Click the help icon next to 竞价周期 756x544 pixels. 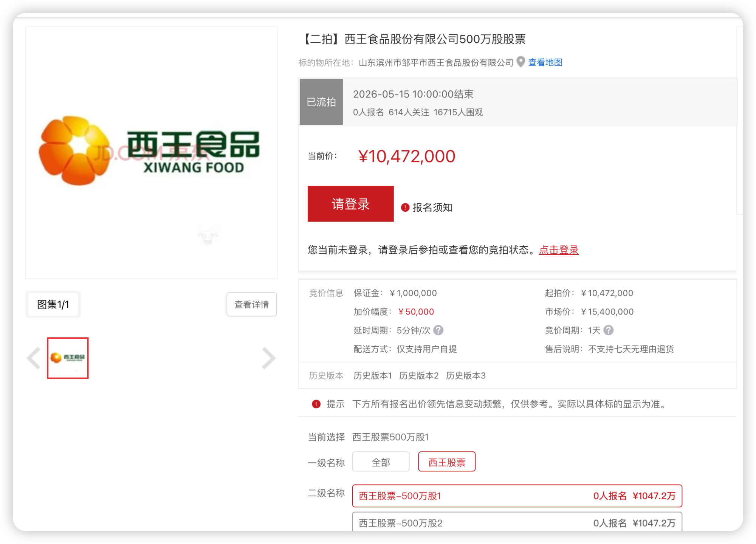point(608,330)
